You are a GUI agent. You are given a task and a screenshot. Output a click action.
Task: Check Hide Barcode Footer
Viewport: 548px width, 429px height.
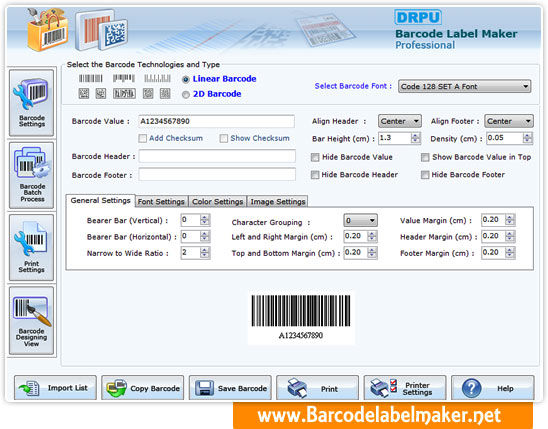tap(425, 175)
